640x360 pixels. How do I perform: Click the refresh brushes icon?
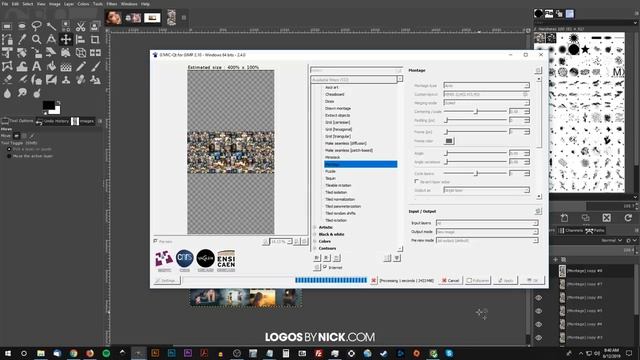pos(628,218)
